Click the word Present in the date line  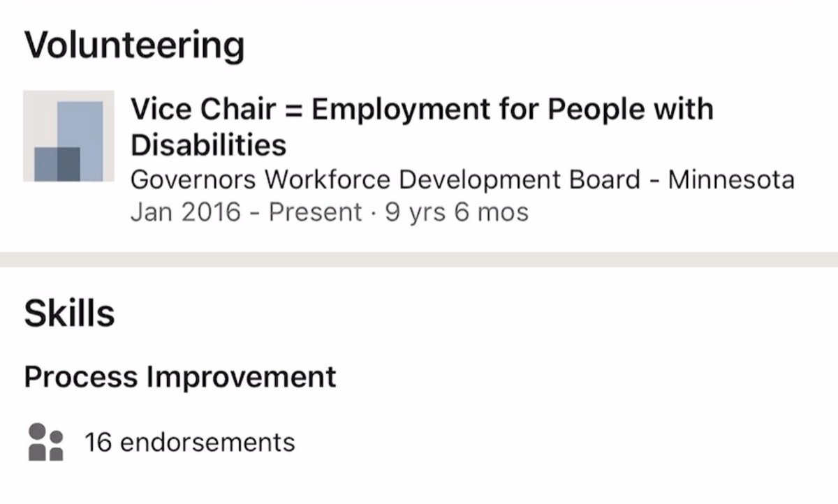315,212
